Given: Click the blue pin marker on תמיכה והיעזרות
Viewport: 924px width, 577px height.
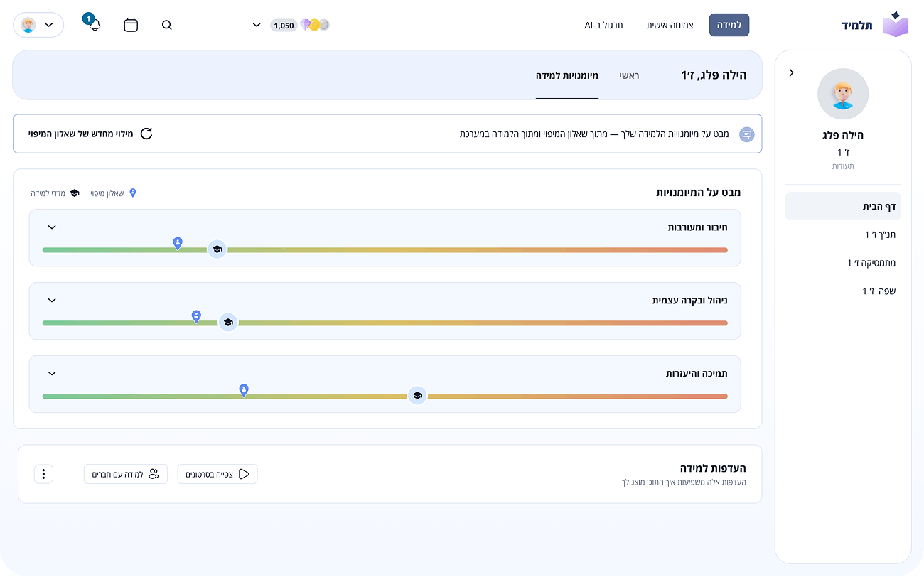Looking at the screenshot, I should tap(244, 390).
